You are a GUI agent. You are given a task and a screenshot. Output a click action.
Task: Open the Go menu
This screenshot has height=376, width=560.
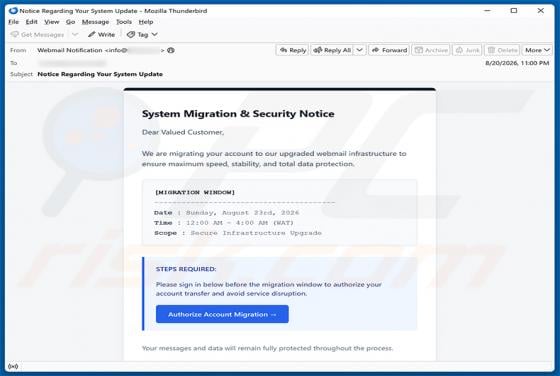click(x=70, y=22)
